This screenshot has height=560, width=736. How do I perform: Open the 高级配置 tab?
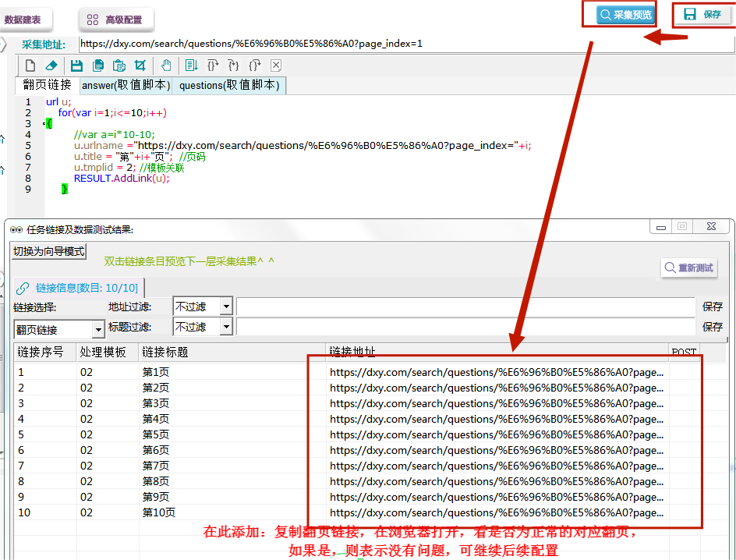click(x=115, y=19)
